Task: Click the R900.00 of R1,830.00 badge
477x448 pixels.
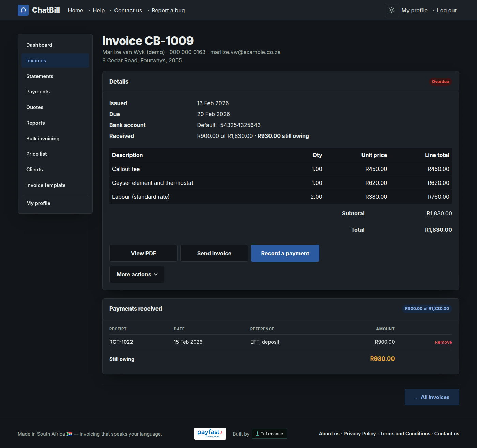Action: [427, 309]
